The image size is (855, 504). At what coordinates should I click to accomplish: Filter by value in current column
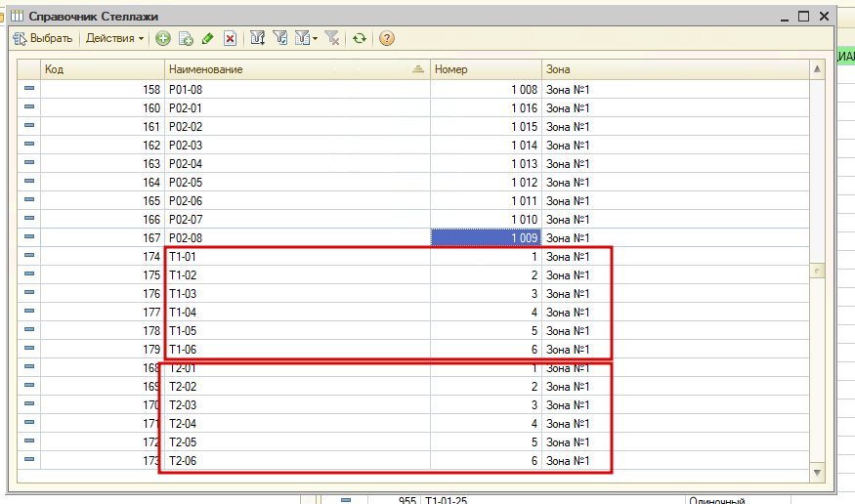[x=280, y=38]
